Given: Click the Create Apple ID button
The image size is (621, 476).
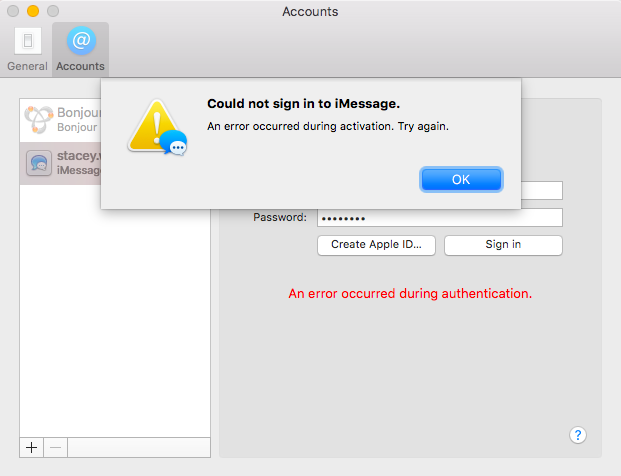Looking at the screenshot, I should click(x=376, y=245).
